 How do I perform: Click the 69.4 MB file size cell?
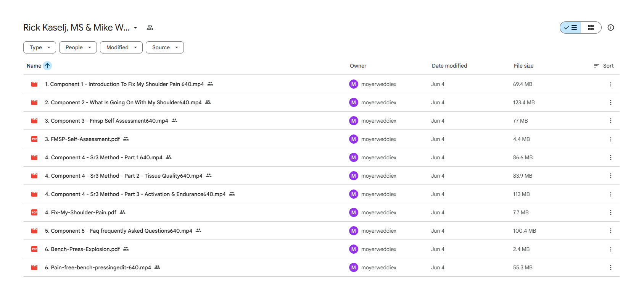click(x=523, y=84)
